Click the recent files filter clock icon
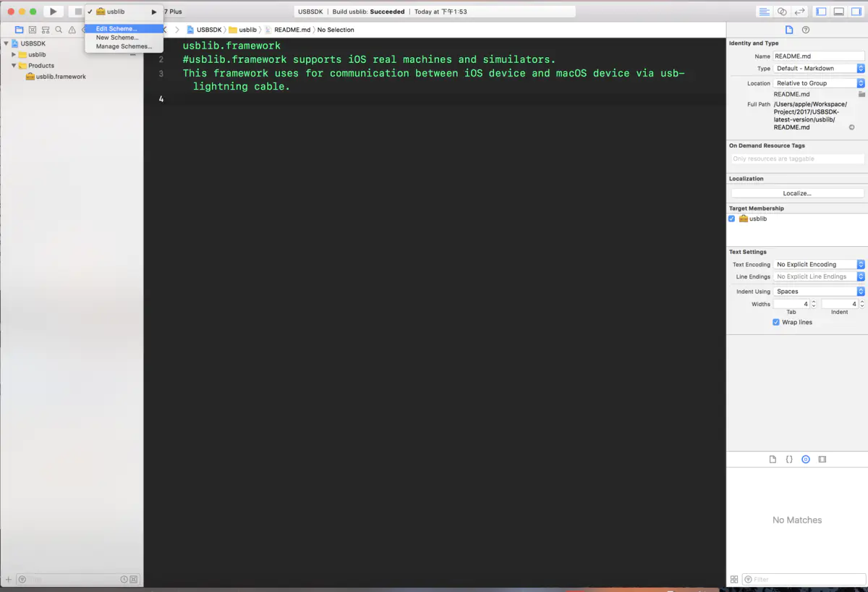The height and width of the screenshot is (592, 868). (x=124, y=580)
